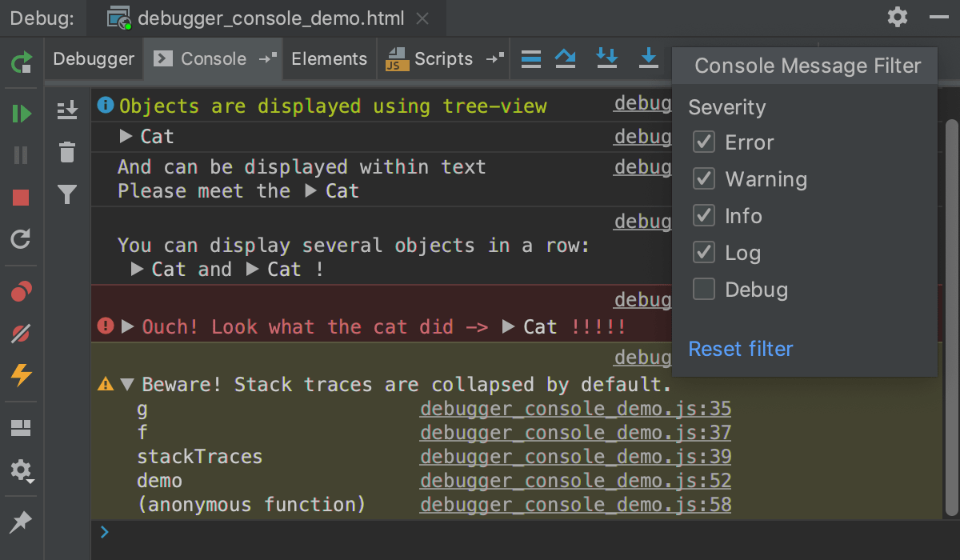The image size is (960, 560).
Task: Collapse the Beware stack trace message
Action: tap(127, 385)
